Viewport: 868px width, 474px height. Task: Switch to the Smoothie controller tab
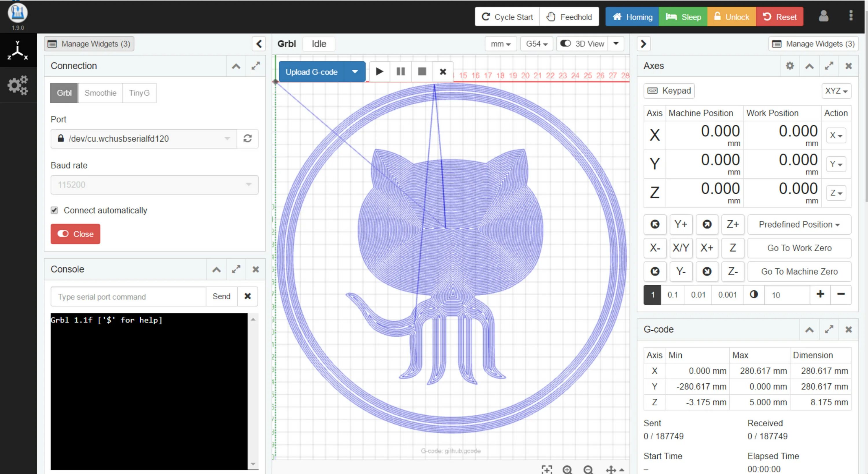[100, 93]
